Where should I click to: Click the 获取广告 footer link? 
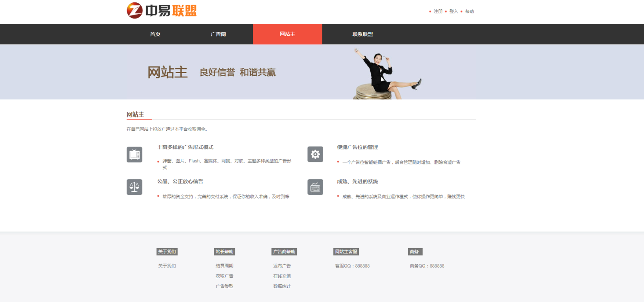tap(224, 276)
